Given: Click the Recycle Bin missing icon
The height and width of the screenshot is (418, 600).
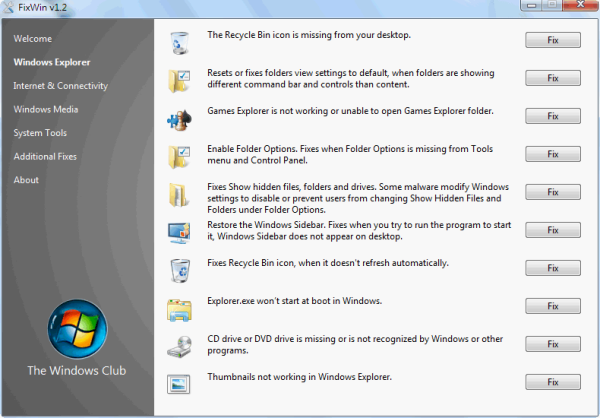Looking at the screenshot, I should 179,43.
